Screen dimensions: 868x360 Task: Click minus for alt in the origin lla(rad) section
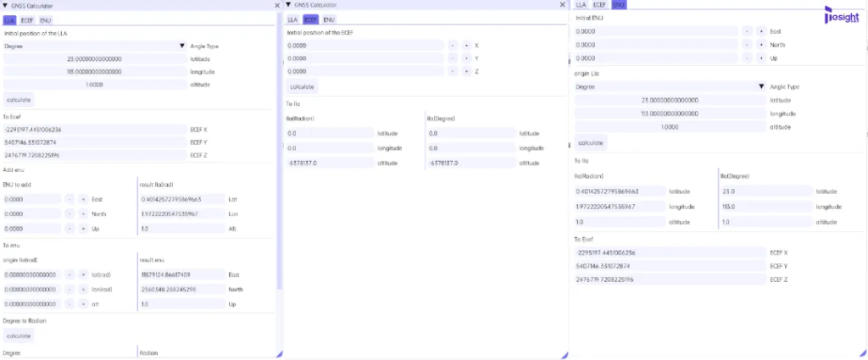(x=70, y=304)
